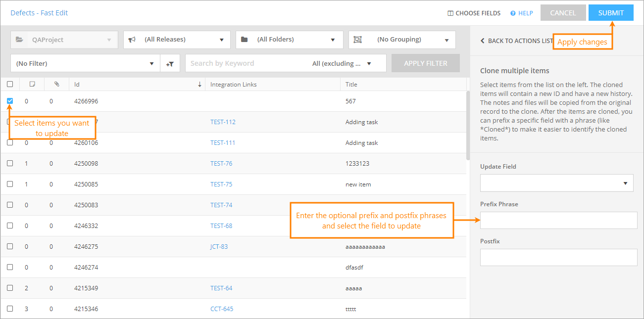Uncheck the checkbox for defect 4266996
This screenshot has height=319, width=644.
coord(10,101)
